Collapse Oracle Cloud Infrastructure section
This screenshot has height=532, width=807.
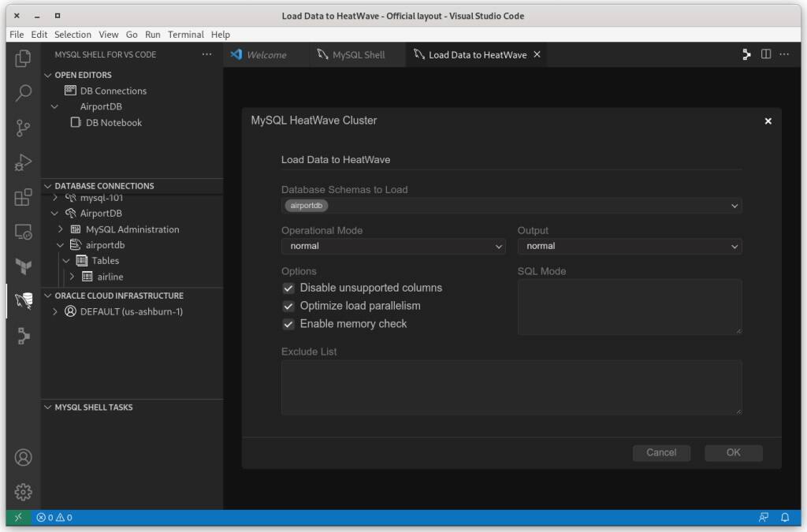click(x=48, y=296)
